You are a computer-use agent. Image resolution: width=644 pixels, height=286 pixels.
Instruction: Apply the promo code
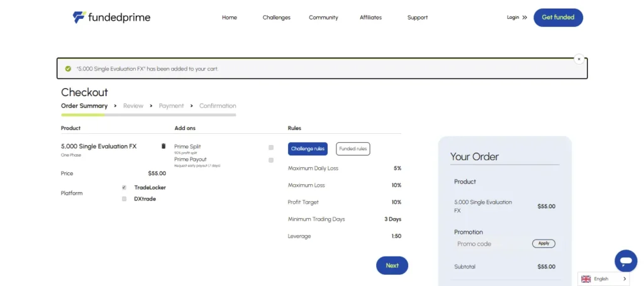(x=544, y=244)
